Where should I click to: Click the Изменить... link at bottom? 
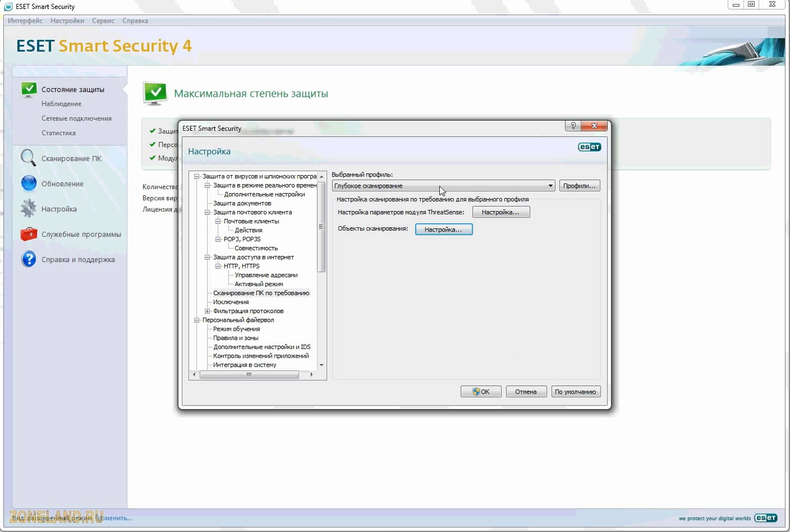coord(114,518)
